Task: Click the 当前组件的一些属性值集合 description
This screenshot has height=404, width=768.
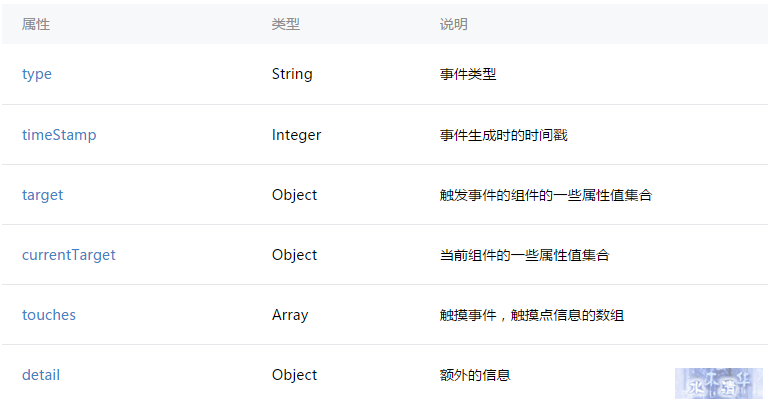Action: point(524,255)
